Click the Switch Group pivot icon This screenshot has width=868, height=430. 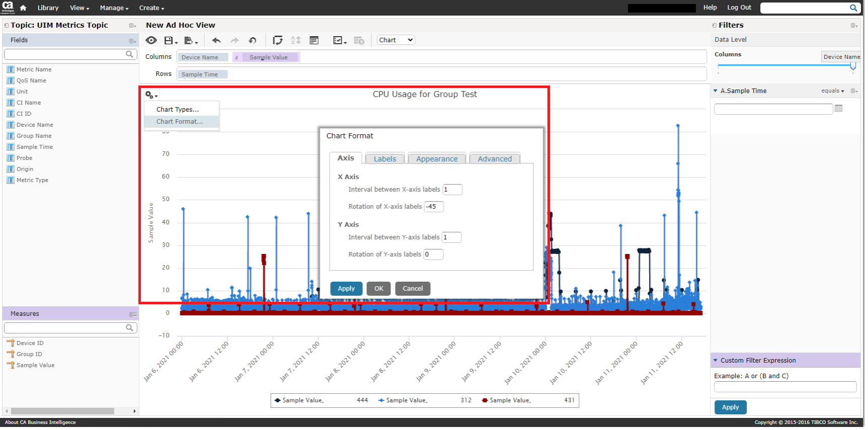[x=277, y=40]
